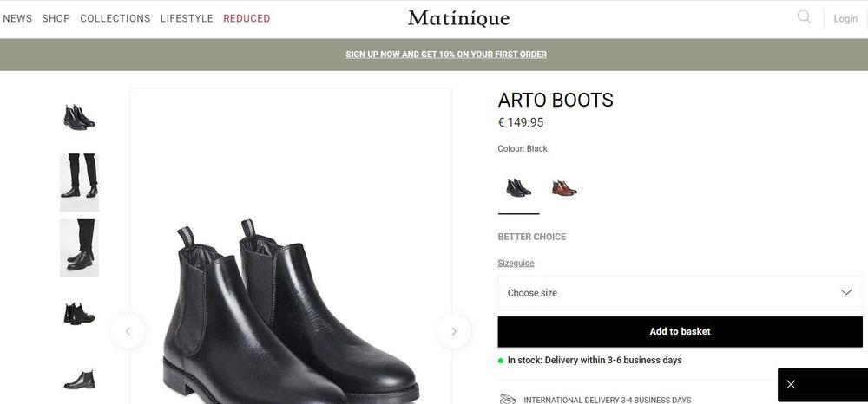868x404 pixels.
Task: Click the Matinique logo
Action: 458,18
